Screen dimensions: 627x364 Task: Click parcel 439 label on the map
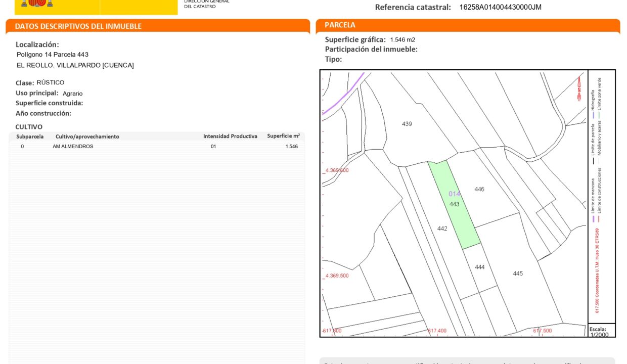tap(407, 124)
